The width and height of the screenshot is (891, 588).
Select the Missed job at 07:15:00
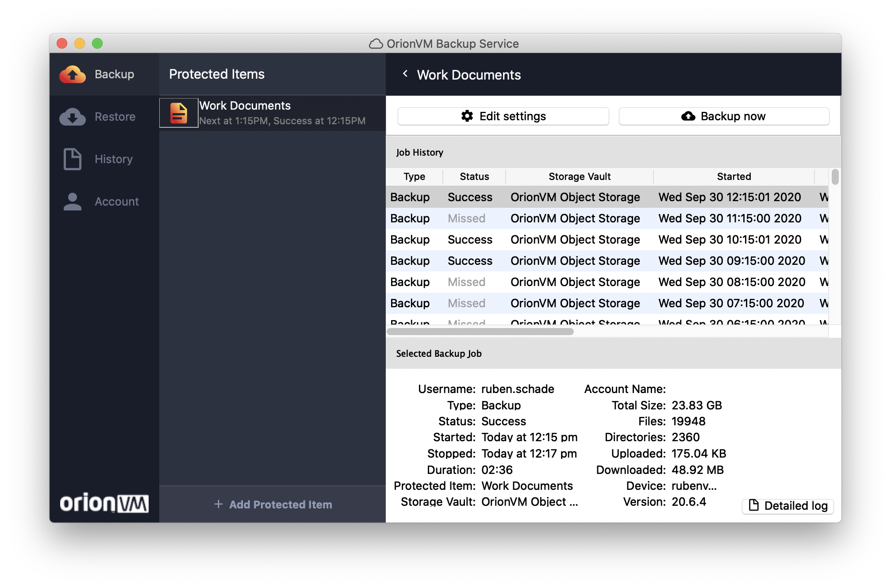coord(607,303)
